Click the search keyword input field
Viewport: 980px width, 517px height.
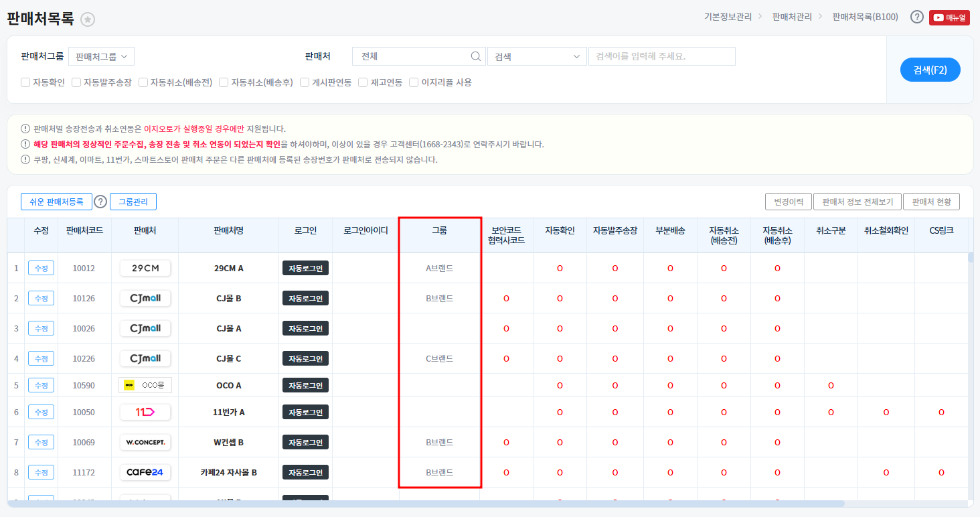tap(661, 57)
